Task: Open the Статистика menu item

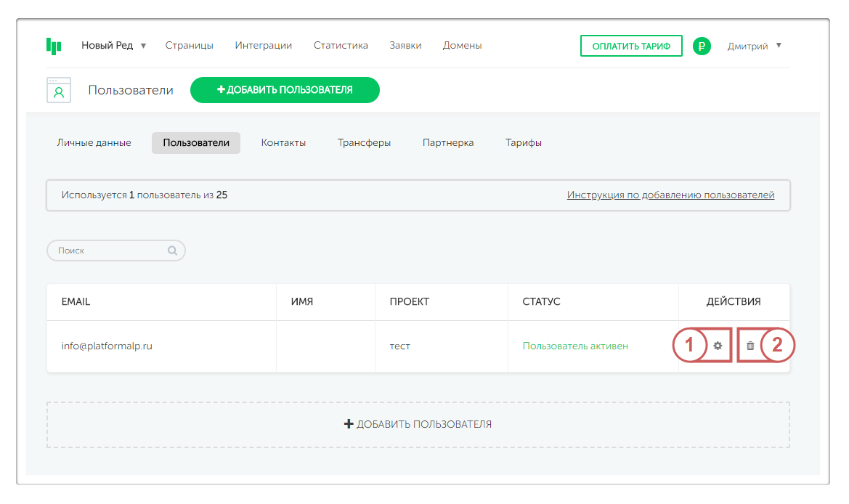Action: (x=341, y=46)
